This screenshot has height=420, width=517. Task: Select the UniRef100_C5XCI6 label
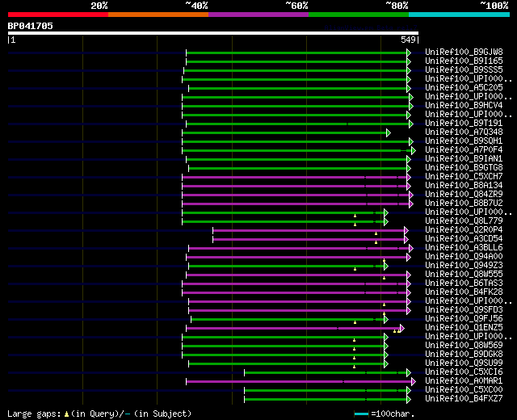464,372
